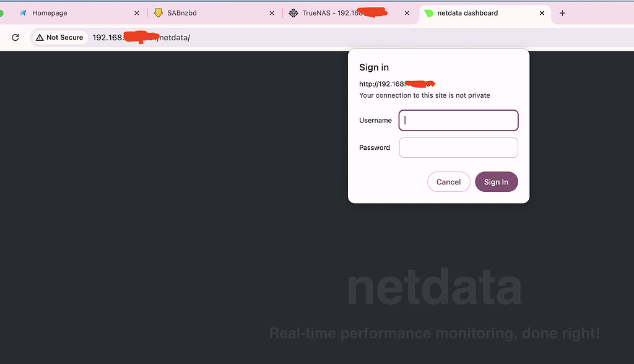Close the netdata dashboard tab

click(x=542, y=13)
